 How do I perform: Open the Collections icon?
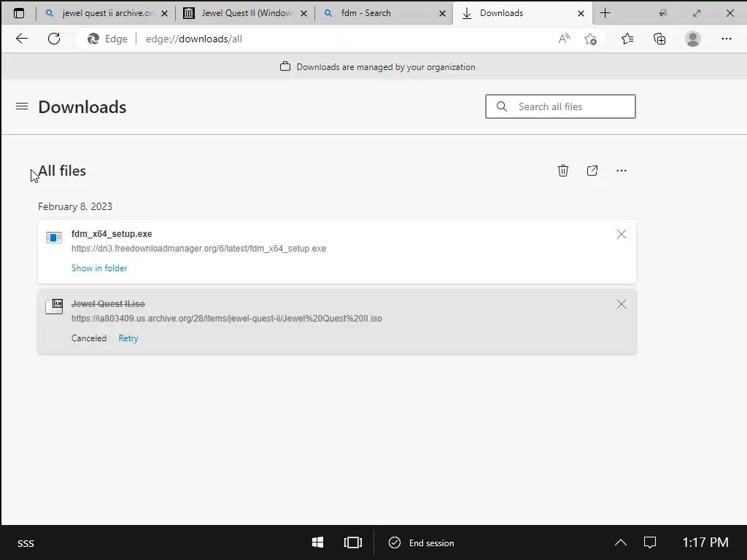(x=659, y=39)
